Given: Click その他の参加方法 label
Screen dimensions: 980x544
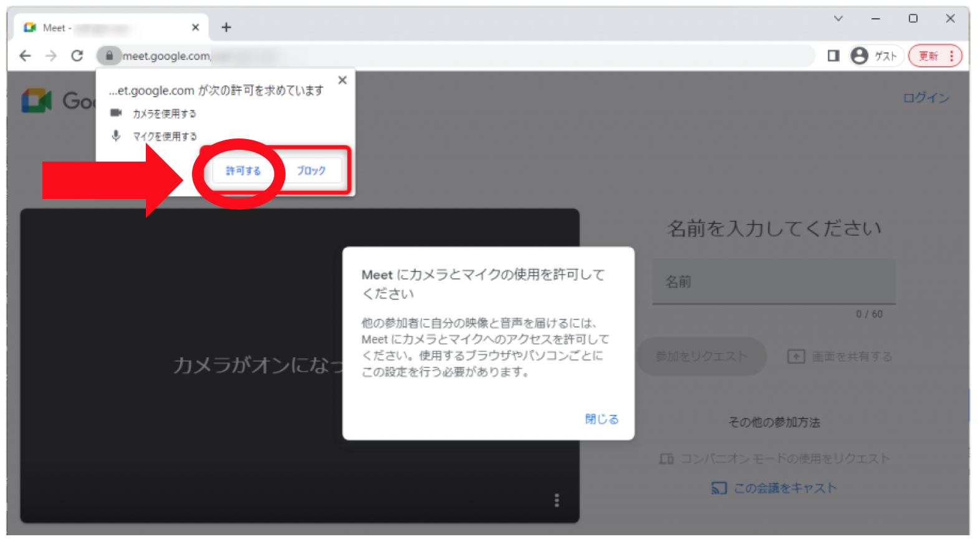Looking at the screenshot, I should (x=774, y=422).
